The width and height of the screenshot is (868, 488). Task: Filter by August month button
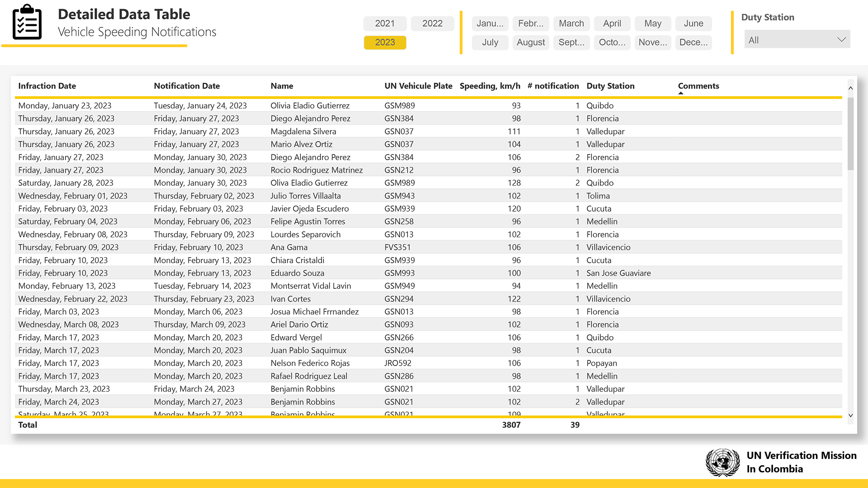coord(531,43)
